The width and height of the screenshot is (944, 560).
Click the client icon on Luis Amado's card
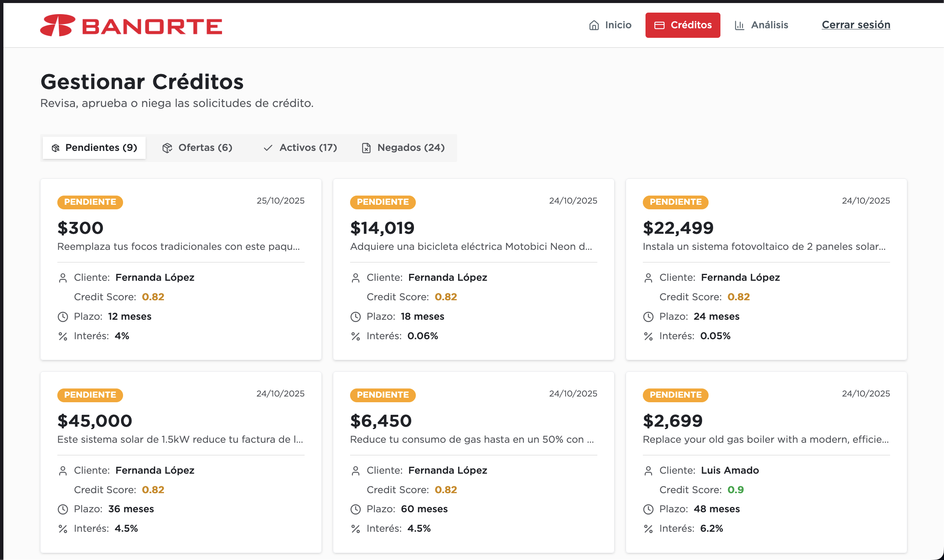tap(648, 471)
